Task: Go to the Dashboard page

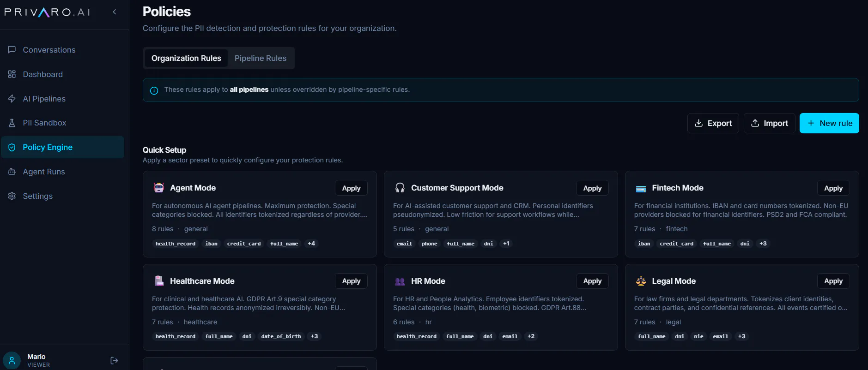Action: click(62, 74)
